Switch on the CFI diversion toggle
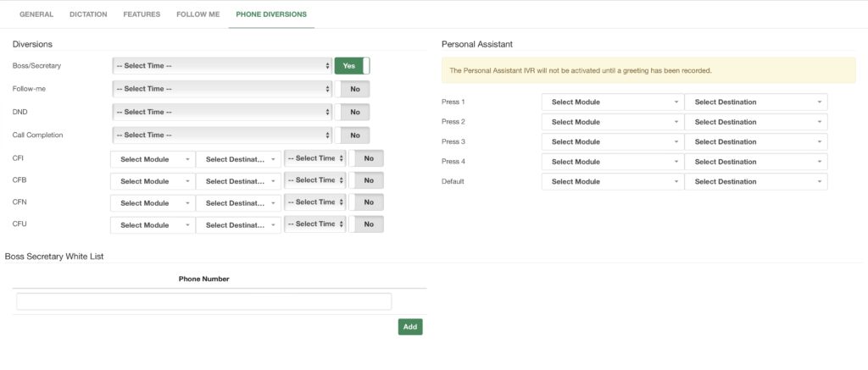Image resolution: width=868 pixels, height=370 pixels. pos(366,158)
